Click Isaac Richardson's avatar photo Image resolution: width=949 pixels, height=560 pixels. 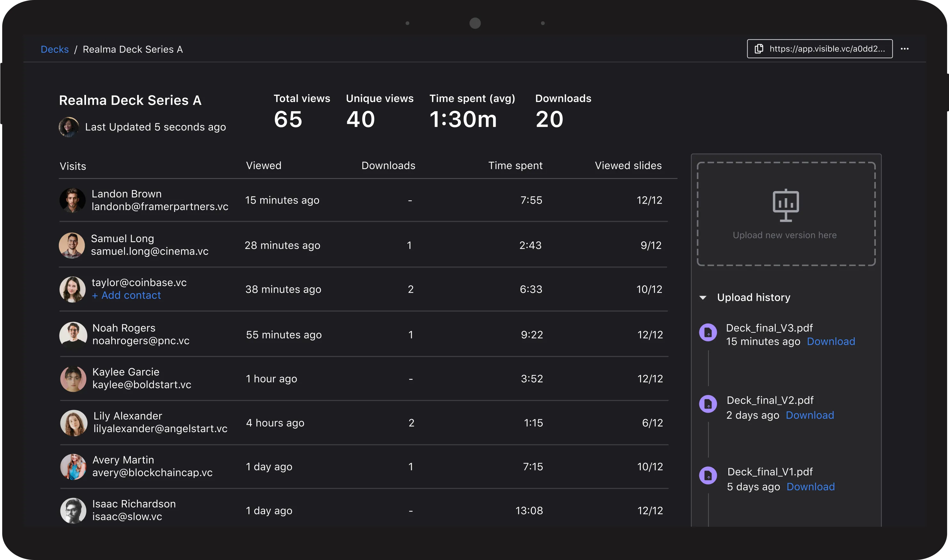point(73,510)
